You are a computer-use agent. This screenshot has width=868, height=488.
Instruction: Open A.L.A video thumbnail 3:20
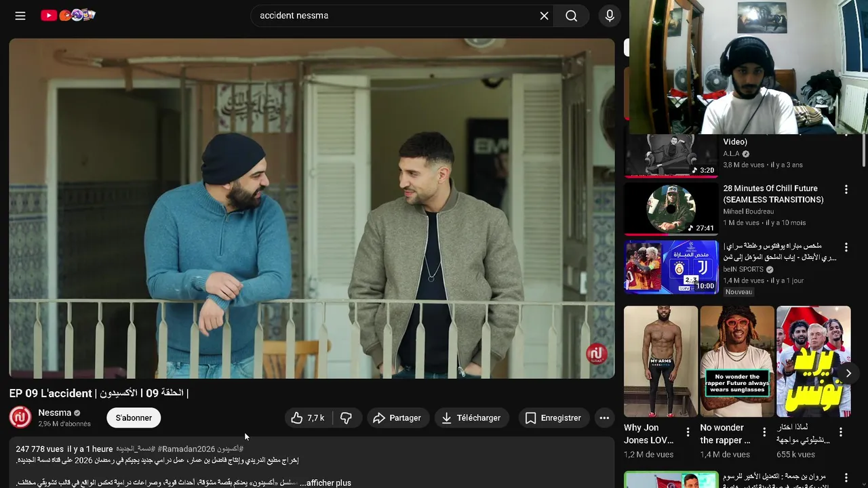(671, 156)
